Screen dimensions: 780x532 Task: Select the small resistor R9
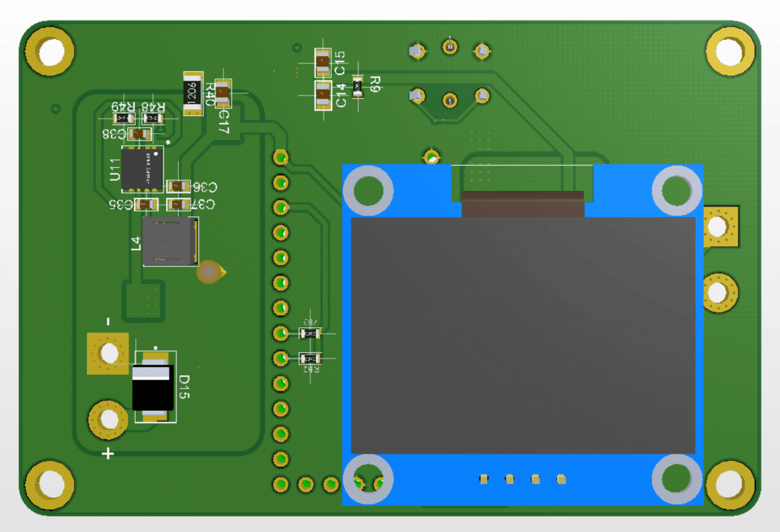[358, 87]
